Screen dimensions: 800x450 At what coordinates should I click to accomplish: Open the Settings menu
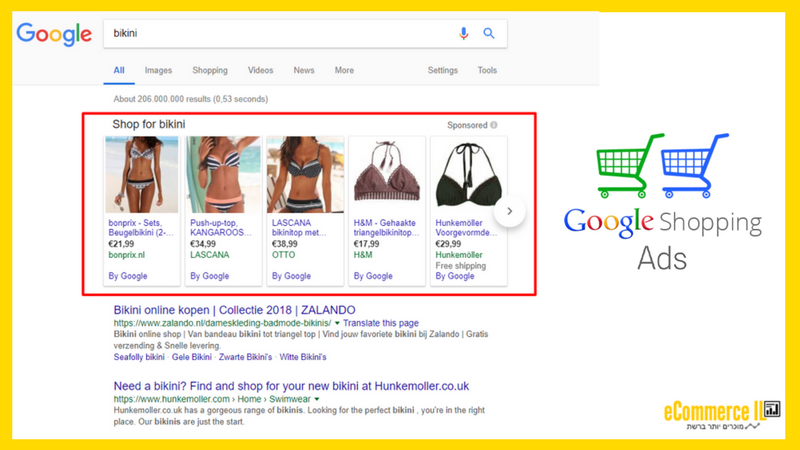442,70
